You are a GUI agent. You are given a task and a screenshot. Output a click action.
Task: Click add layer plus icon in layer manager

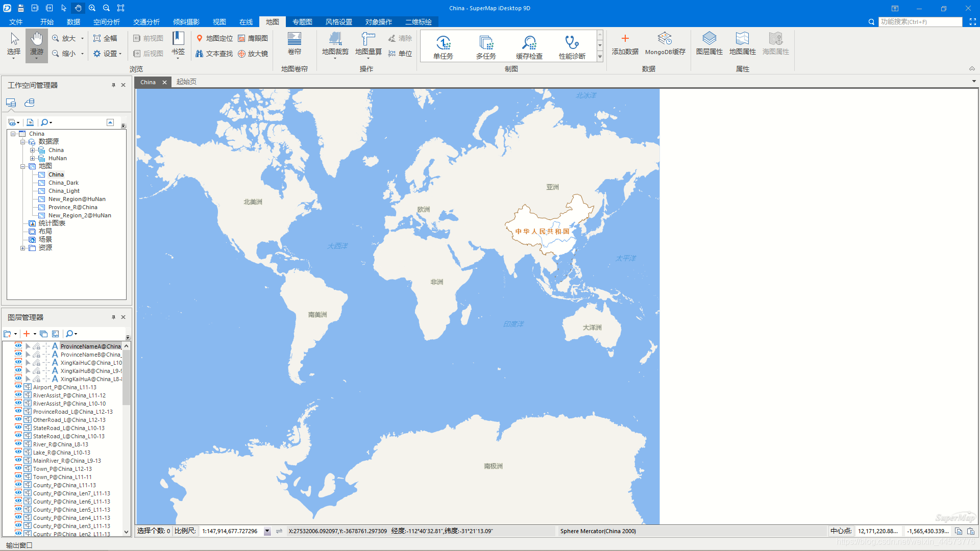point(27,334)
